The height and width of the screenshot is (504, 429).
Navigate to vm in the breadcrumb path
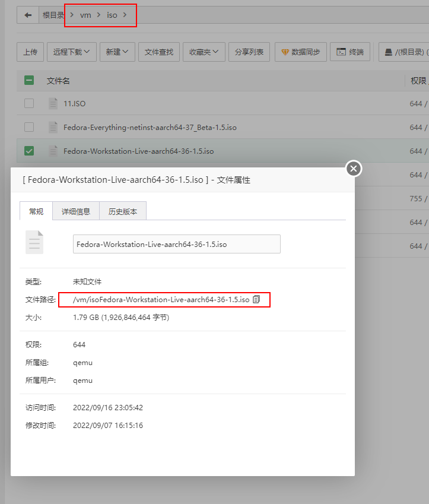pyautogui.click(x=85, y=15)
